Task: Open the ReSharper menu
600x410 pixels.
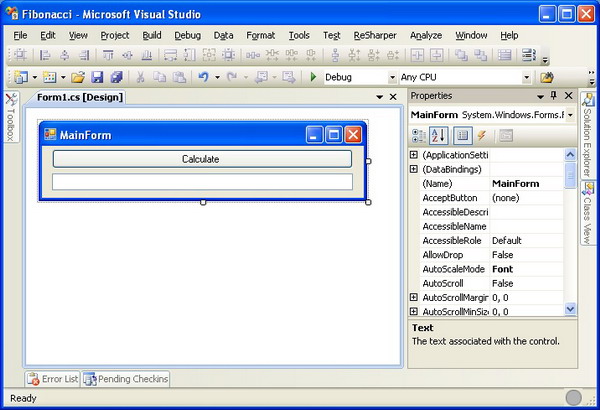Action: click(375, 35)
